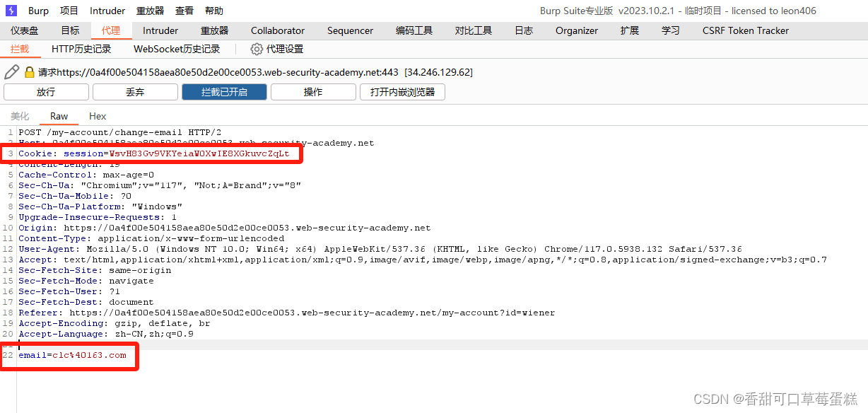The height and width of the screenshot is (413, 868).
Task: Click the Sec-Fetch-User: ?1 line
Action: (x=69, y=291)
